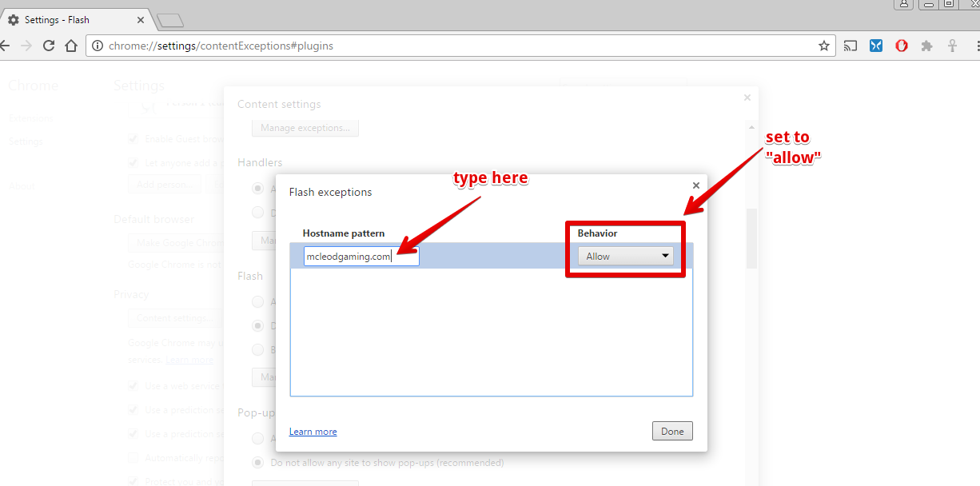980x486 pixels.
Task: Close the Flash exceptions dialog
Action: click(695, 185)
